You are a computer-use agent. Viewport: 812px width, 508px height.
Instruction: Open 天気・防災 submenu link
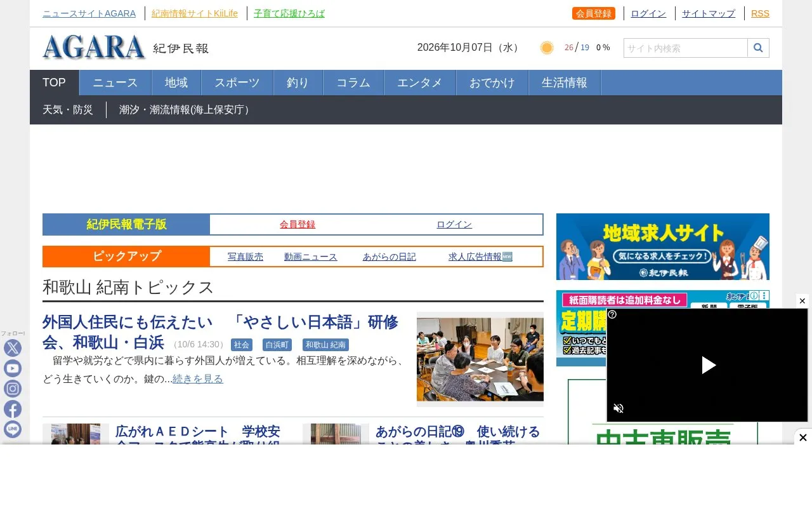point(68,110)
